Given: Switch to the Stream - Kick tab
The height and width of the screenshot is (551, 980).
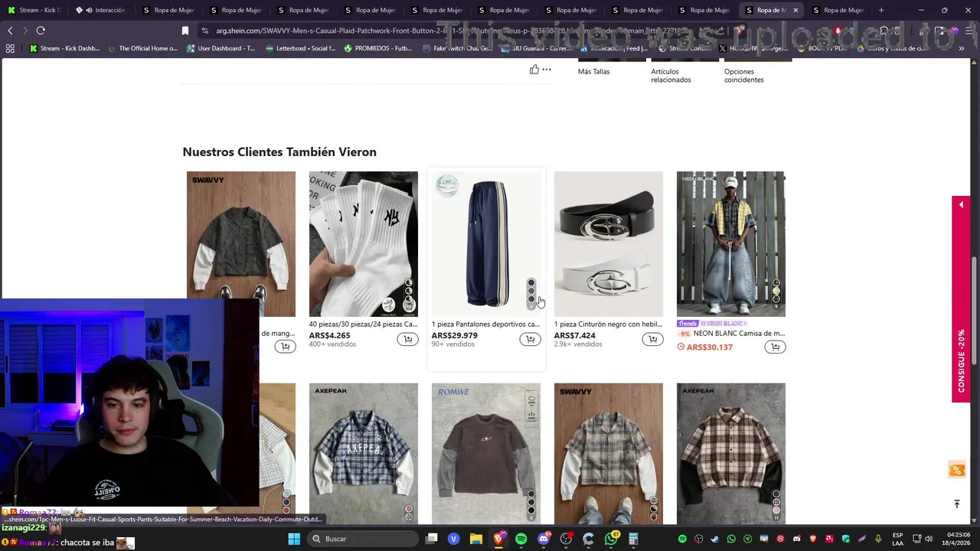Looking at the screenshot, I should tap(35, 10).
